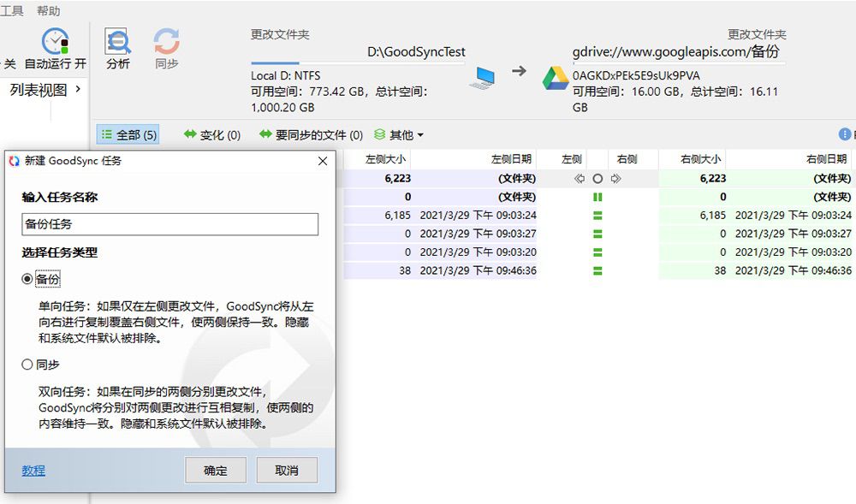Screen dimensions: 856x504
Task: Click the Analyze (分析) icon
Action: click(x=118, y=42)
